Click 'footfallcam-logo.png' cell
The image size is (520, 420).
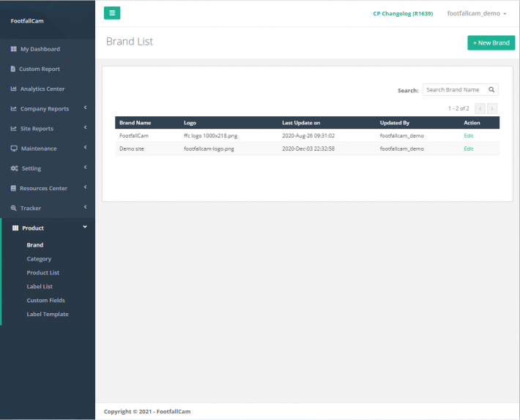click(x=209, y=149)
